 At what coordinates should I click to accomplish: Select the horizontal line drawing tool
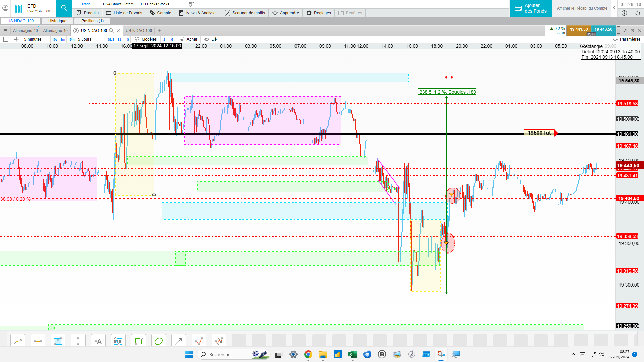coord(38,341)
